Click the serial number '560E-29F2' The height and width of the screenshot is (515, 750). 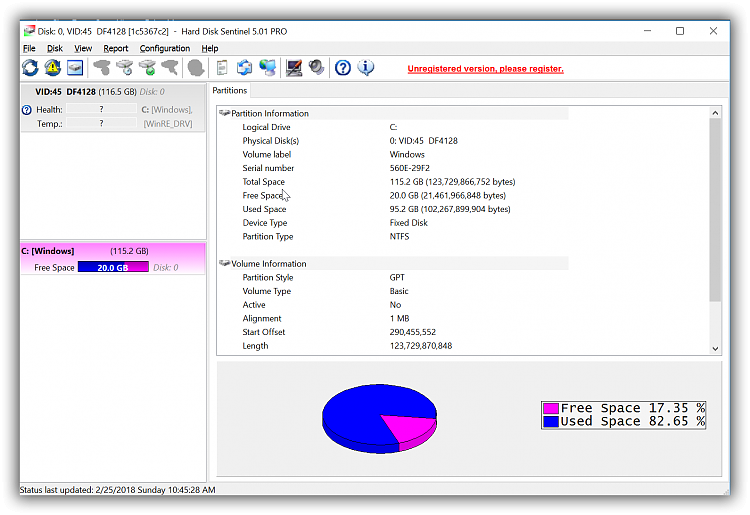(x=409, y=168)
